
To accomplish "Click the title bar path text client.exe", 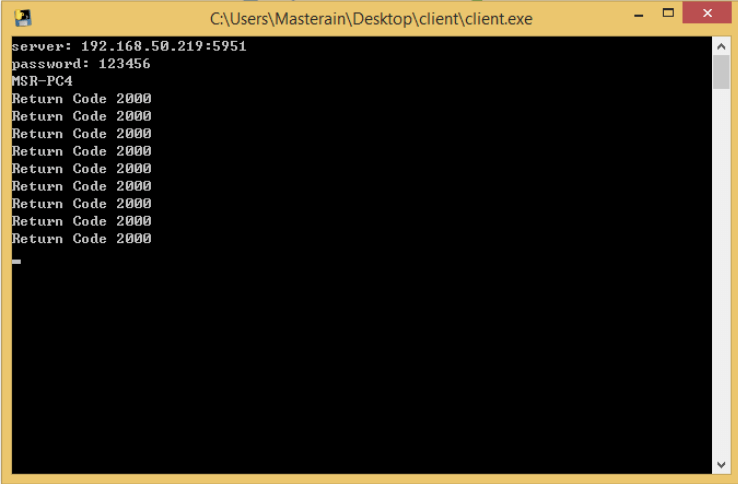I will pos(371,19).
